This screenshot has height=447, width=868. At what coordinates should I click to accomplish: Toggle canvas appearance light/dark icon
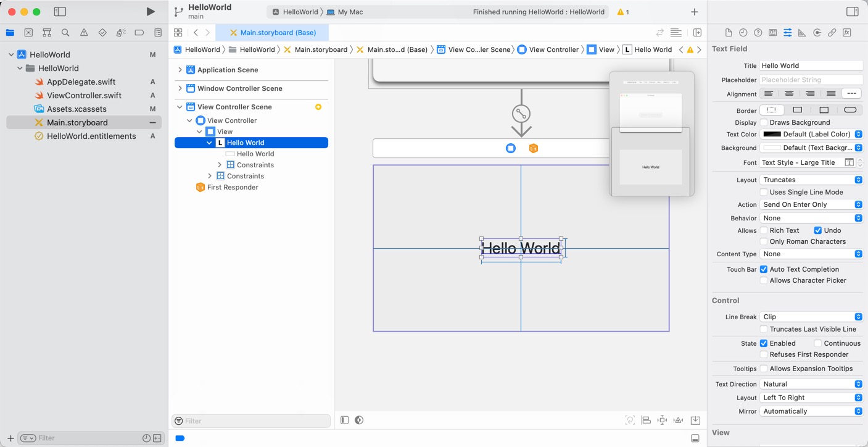359,420
